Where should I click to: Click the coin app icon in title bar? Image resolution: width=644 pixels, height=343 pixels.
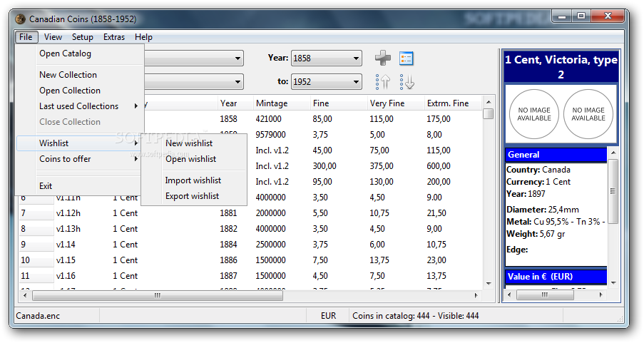[20, 19]
